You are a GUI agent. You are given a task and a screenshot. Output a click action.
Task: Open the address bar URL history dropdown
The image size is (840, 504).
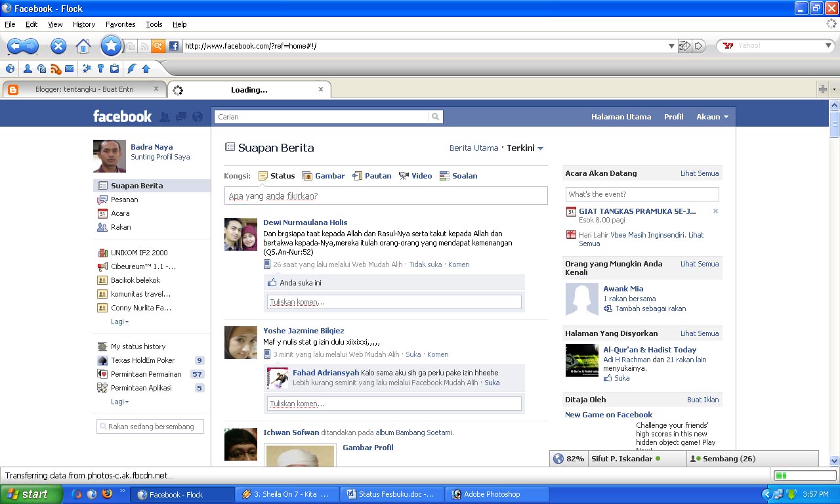tap(671, 46)
